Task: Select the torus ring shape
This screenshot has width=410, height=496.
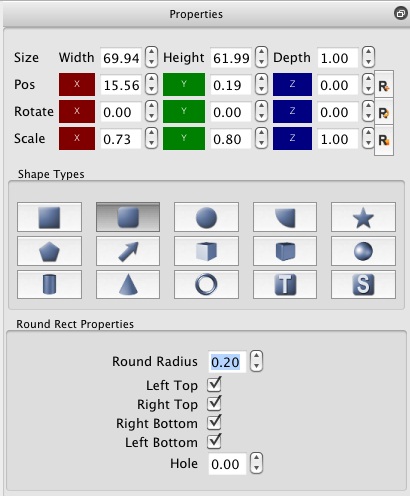Action: pos(206,284)
